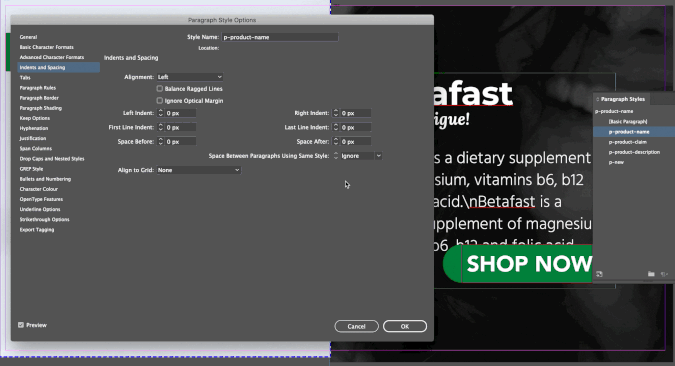Click the Space After stepper arrows
The height and width of the screenshot is (366, 675).
coord(336,142)
